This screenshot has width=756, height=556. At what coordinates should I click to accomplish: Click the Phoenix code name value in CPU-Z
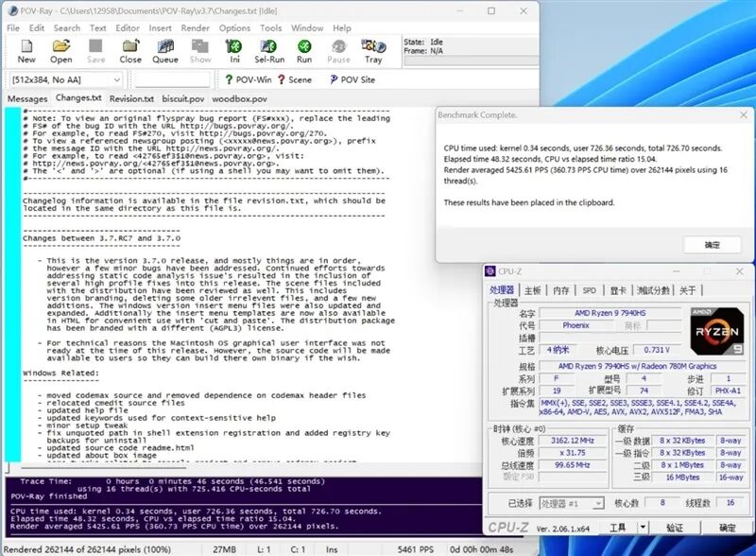[x=576, y=325]
